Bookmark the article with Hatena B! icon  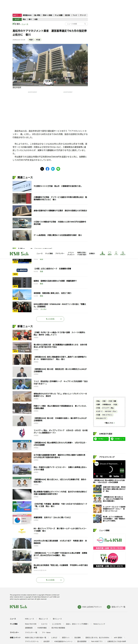point(53,169)
